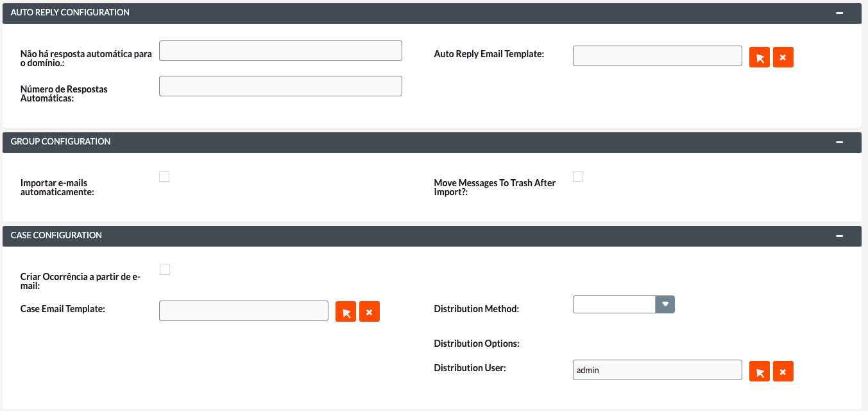
Task: Open the Distribution Method dropdown
Action: (x=624, y=304)
